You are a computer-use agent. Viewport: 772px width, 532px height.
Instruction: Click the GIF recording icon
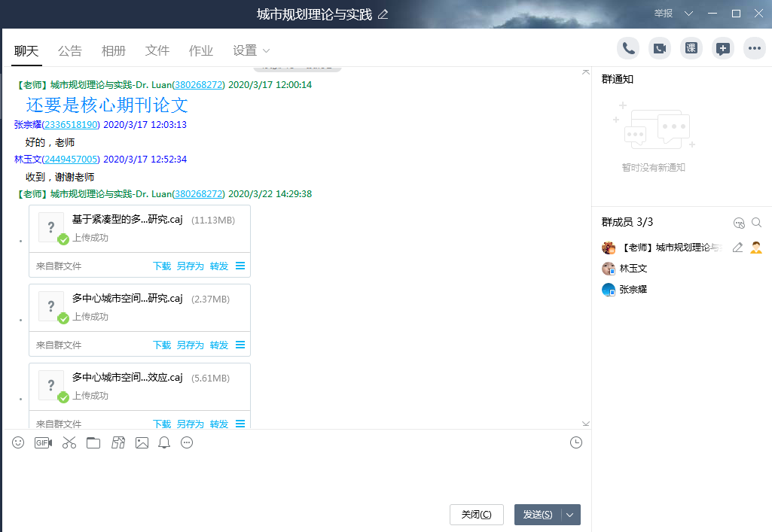(x=43, y=442)
